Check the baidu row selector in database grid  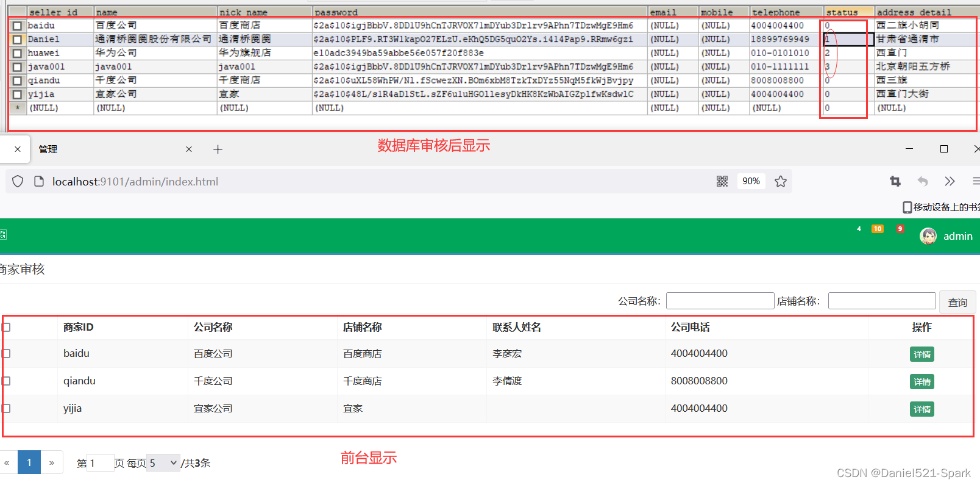pyautogui.click(x=17, y=26)
